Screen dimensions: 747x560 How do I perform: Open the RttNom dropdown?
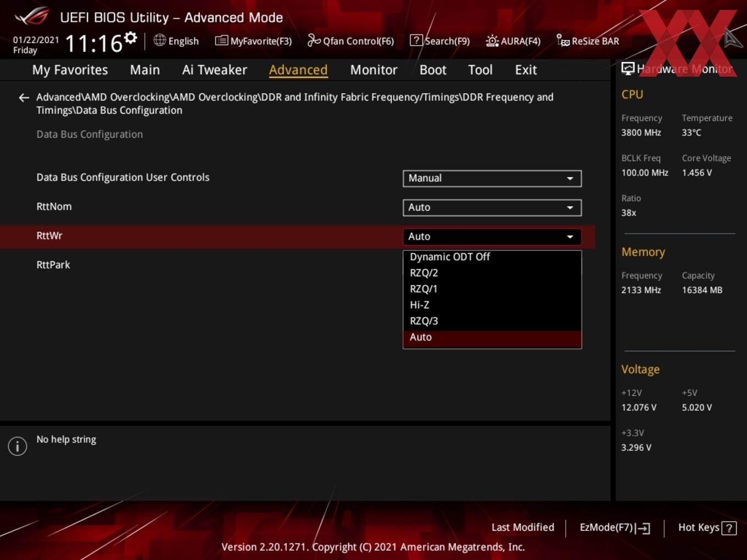[x=492, y=208]
